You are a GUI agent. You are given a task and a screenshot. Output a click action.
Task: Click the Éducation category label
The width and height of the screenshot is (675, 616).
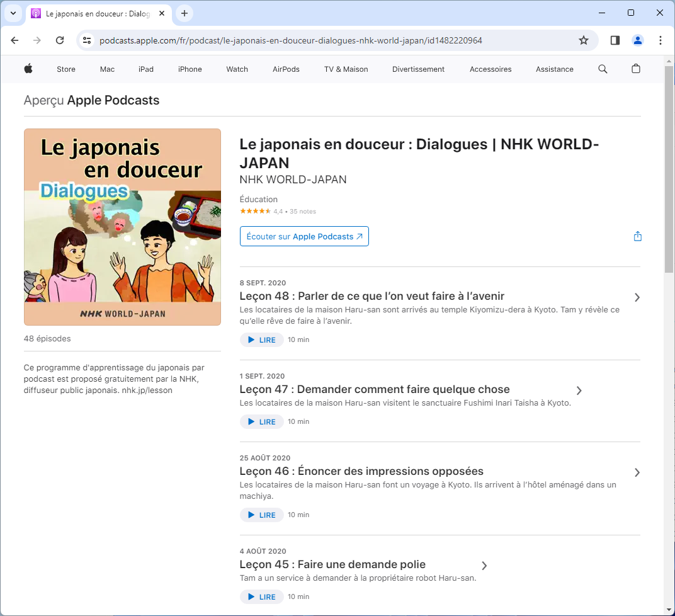click(x=258, y=199)
